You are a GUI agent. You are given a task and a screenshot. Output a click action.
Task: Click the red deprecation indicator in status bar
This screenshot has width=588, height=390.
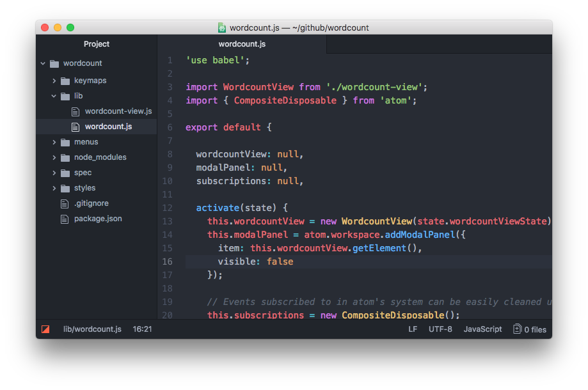point(45,329)
